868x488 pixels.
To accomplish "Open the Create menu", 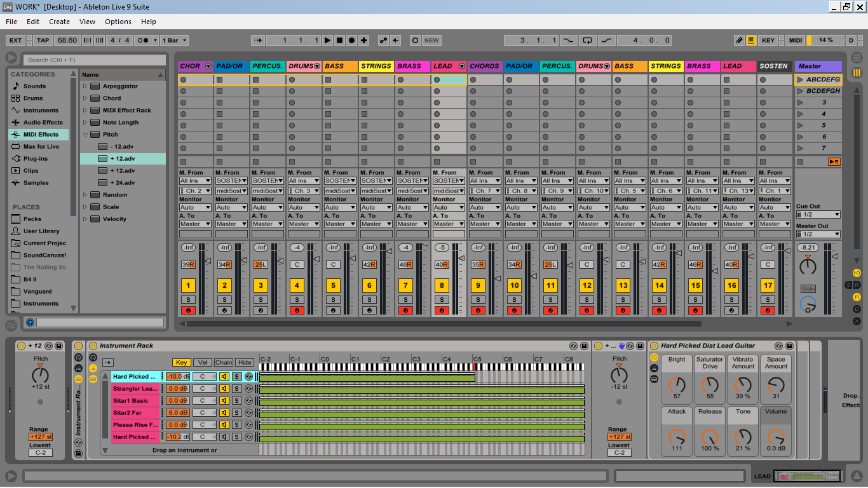I will (59, 22).
